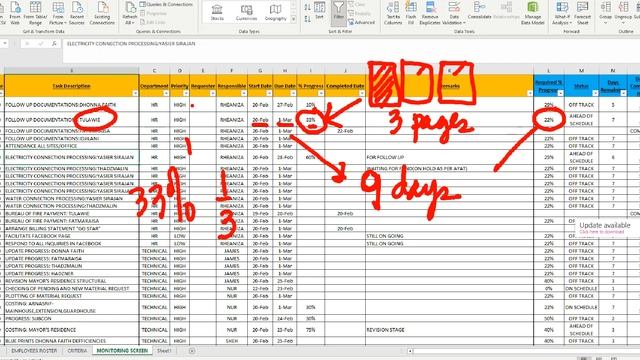Open Task Description column filter dropdown
This screenshot has width=640, height=360.
[x=135, y=93]
